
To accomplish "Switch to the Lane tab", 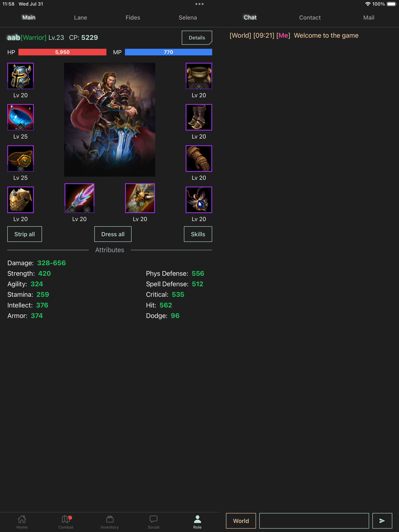I will pos(81,18).
